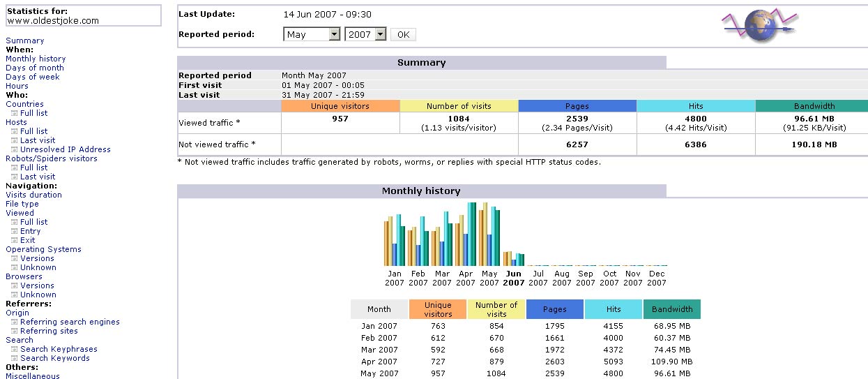Click the Jun 2007 chart label
Screen dimensions: 868x379
513,278
